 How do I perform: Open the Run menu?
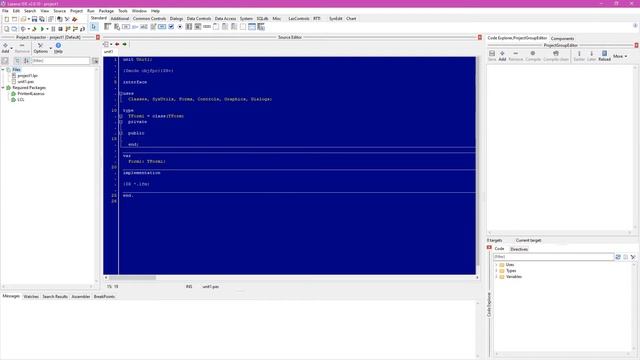[91, 11]
